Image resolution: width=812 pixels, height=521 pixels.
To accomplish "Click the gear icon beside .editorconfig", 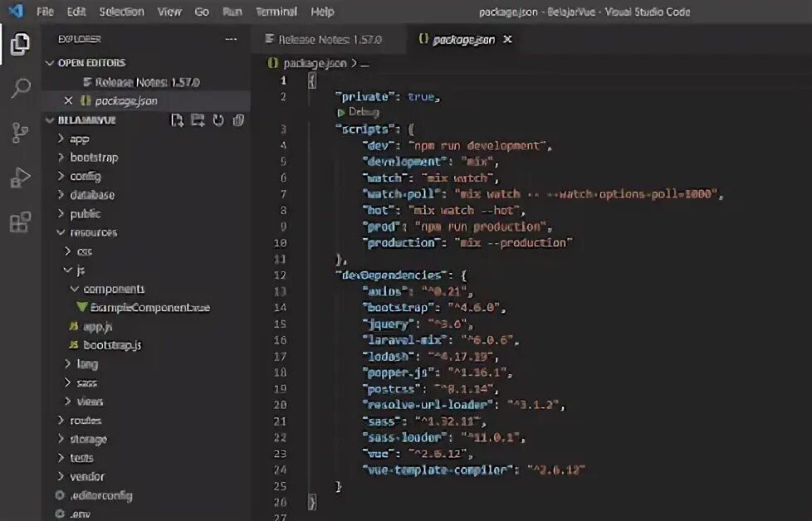I will click(60, 495).
